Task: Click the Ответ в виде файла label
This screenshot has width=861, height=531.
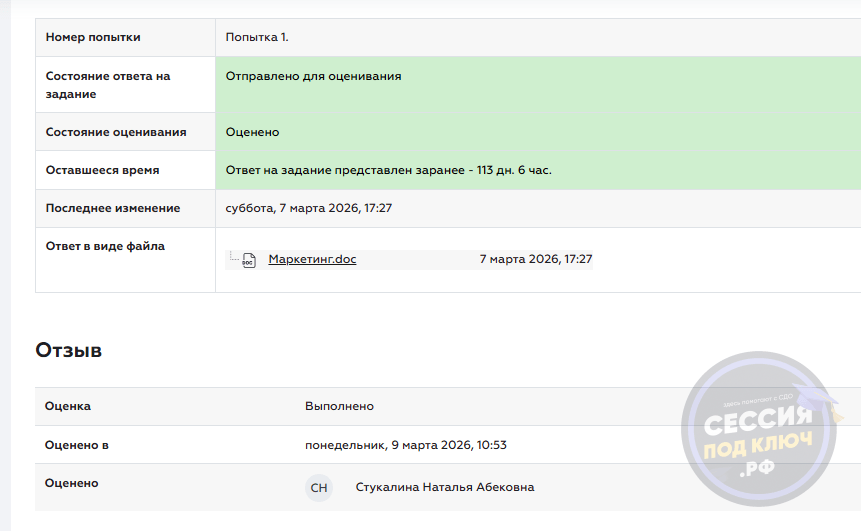Action: click(x=105, y=246)
